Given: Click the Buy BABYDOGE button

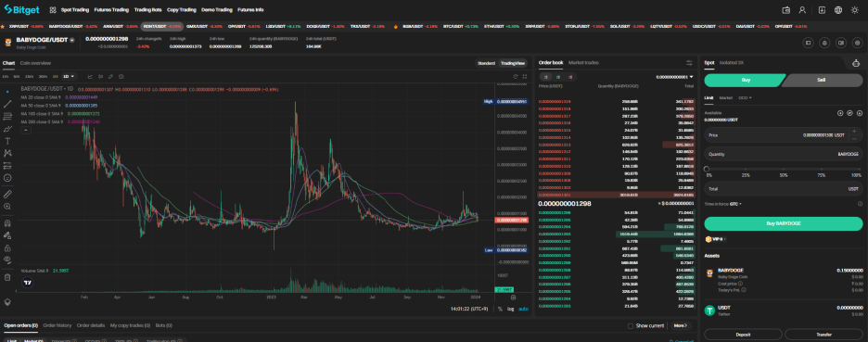Looking at the screenshot, I should coord(784,223).
